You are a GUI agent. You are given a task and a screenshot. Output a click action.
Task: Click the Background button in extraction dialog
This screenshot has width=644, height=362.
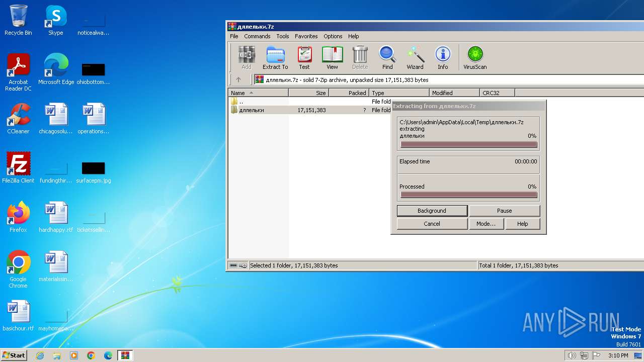tap(432, 211)
